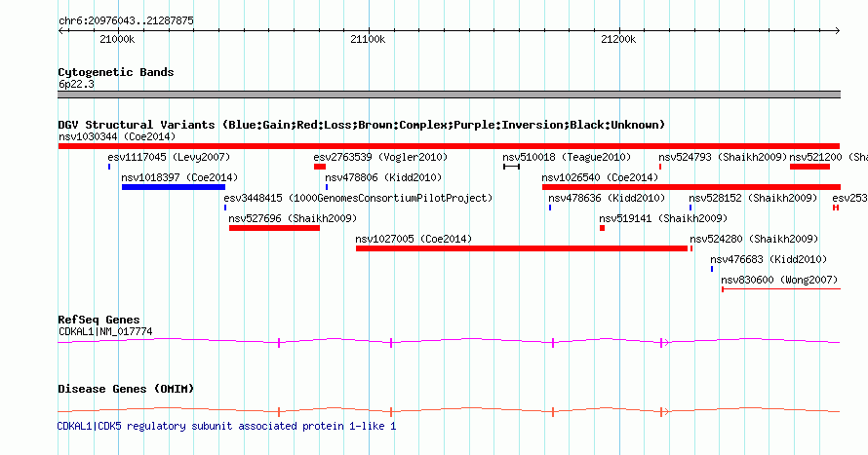This screenshot has width=868, height=455.
Task: Click the nsv1027005 (Coe2014) label
Action: [414, 239]
